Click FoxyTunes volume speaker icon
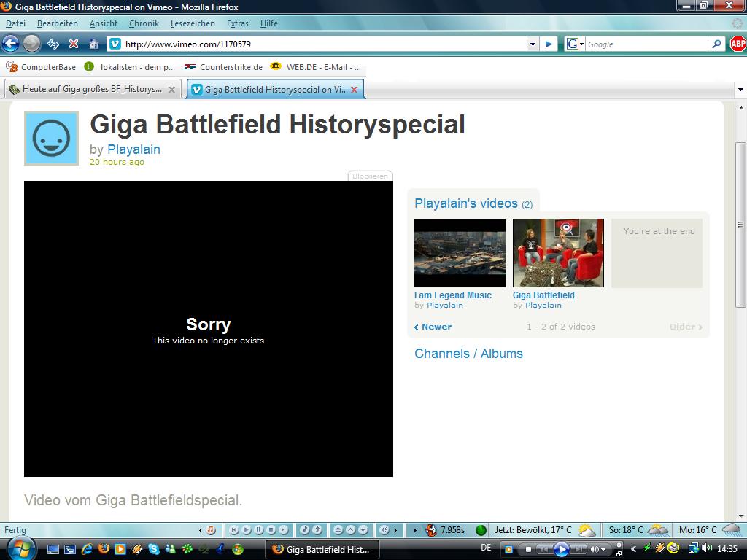 [x=384, y=530]
